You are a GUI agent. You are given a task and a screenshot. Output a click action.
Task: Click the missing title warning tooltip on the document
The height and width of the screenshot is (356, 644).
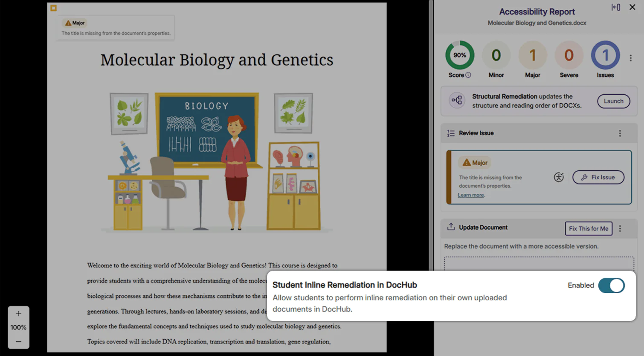tap(114, 27)
